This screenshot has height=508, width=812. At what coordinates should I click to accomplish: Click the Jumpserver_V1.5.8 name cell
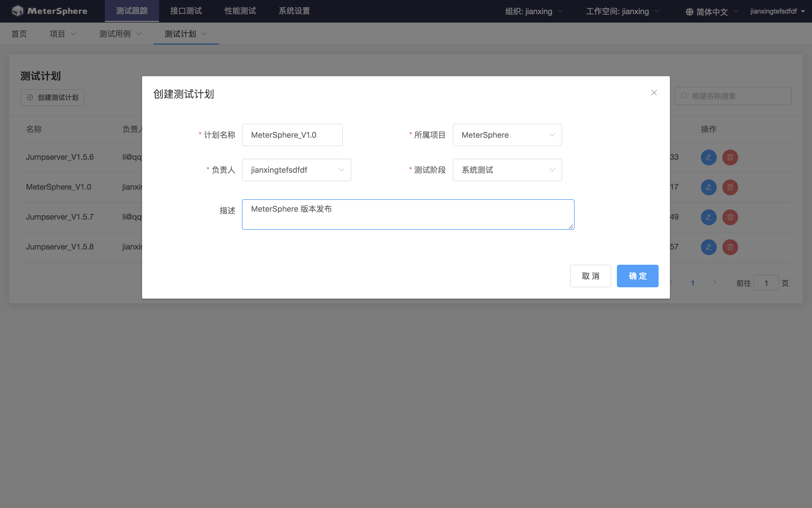[60, 247]
